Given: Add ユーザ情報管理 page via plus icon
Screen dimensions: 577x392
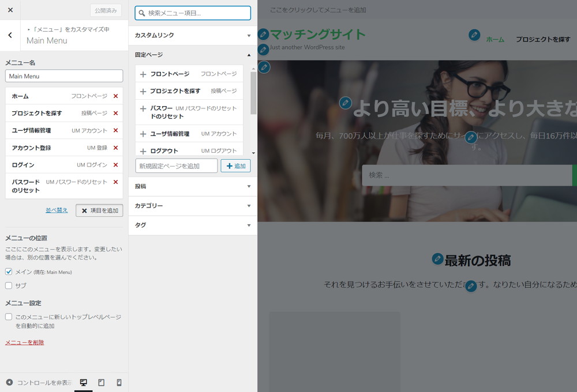Looking at the screenshot, I should click(x=143, y=134).
